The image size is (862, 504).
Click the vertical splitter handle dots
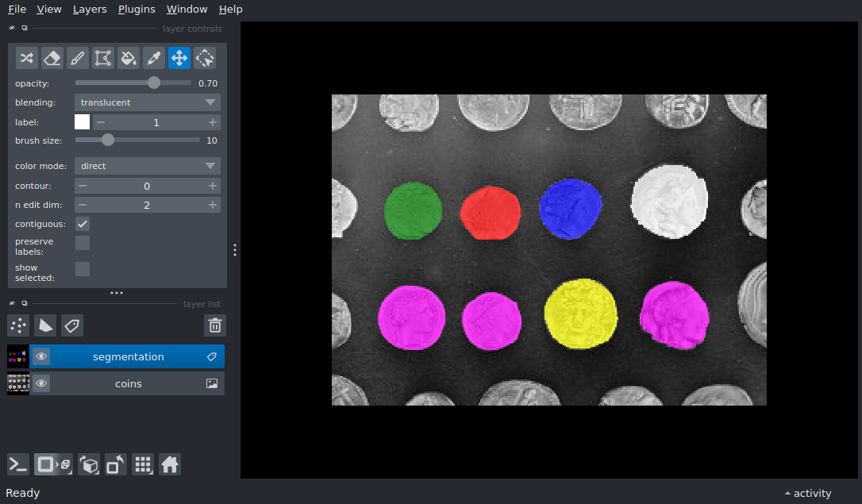[235, 250]
